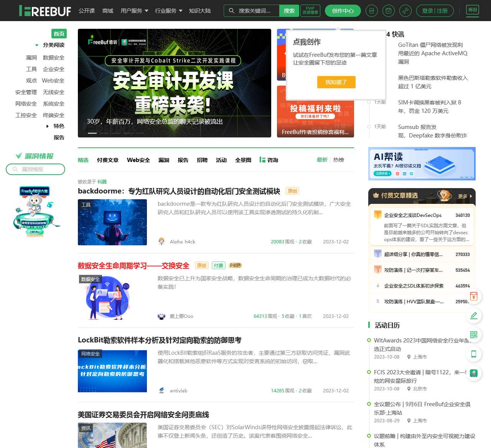The height and width of the screenshot is (448, 491).
Task: Click the FreeBuf知识大陆 mascot banner
Action: 36,212
